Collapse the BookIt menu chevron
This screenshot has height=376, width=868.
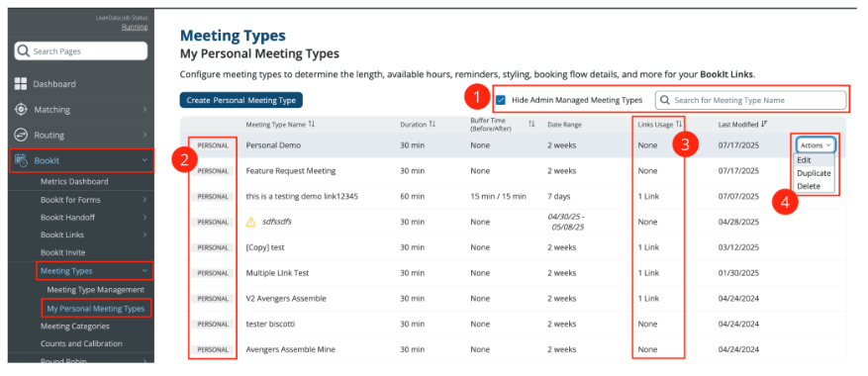click(145, 160)
